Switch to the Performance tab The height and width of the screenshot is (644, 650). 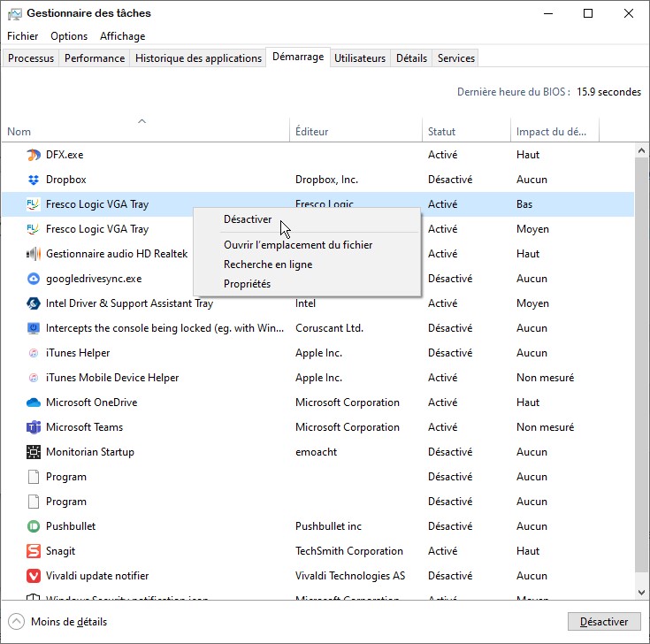pyautogui.click(x=95, y=58)
